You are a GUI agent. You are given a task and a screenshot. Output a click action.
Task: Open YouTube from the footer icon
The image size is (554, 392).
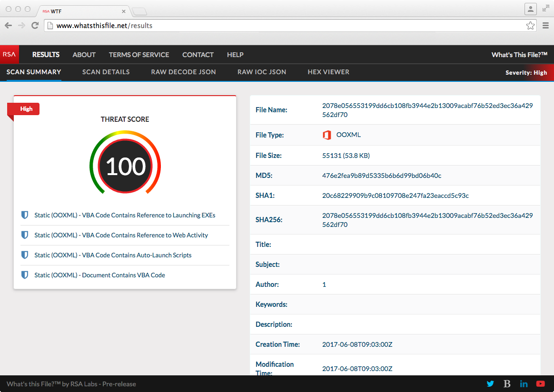pos(540,383)
